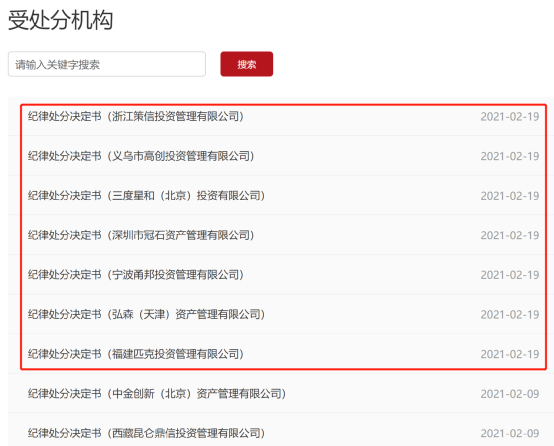Open decision for 深圳市冠石资产管理有限公司
This screenshot has width=554, height=446.
point(141,235)
